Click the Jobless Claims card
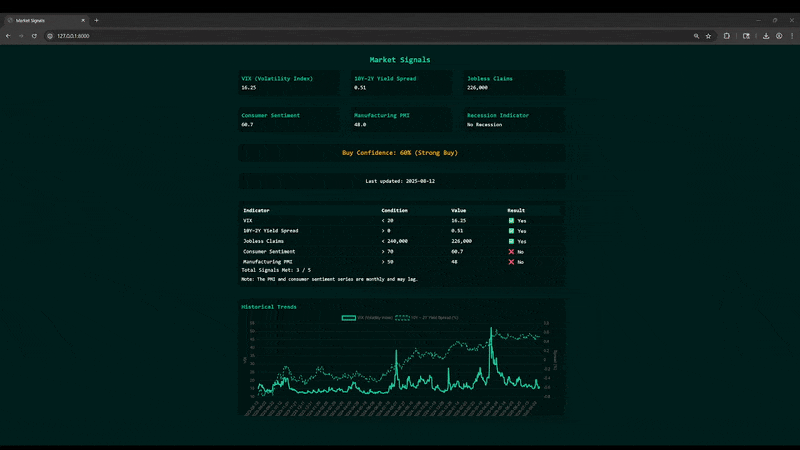Screen dimensions: 800x450 514,82
